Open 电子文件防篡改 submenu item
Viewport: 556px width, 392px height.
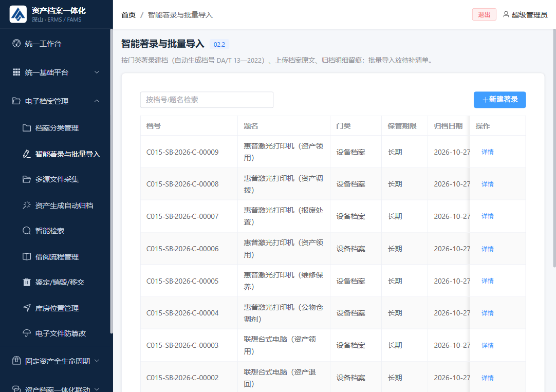pyautogui.click(x=55, y=333)
